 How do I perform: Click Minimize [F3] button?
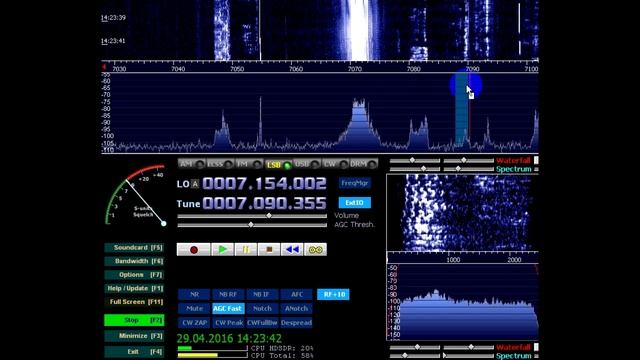[134, 336]
